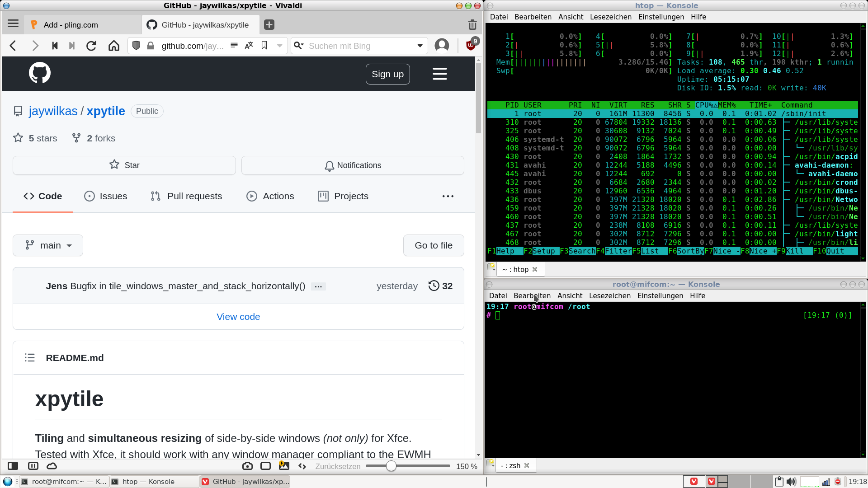This screenshot has height=488, width=868.
Task: Click the uBlock extension icon with badge 9
Action: click(471, 45)
